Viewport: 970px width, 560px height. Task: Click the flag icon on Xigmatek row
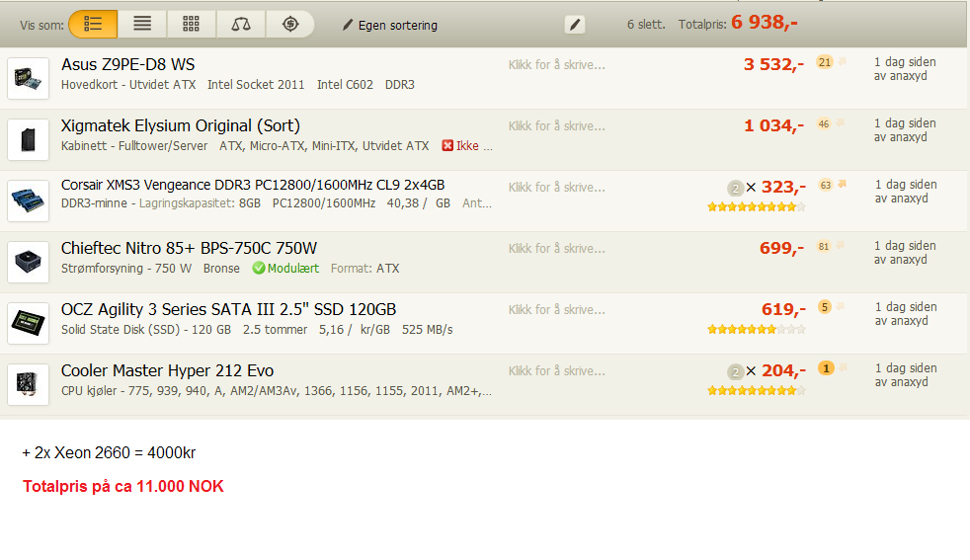tap(840, 123)
